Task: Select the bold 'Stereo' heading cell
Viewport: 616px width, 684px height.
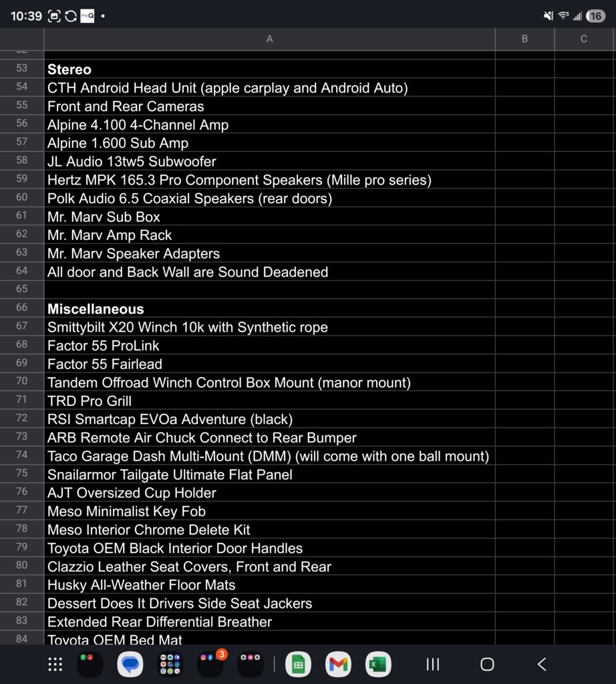Action: tap(269, 69)
